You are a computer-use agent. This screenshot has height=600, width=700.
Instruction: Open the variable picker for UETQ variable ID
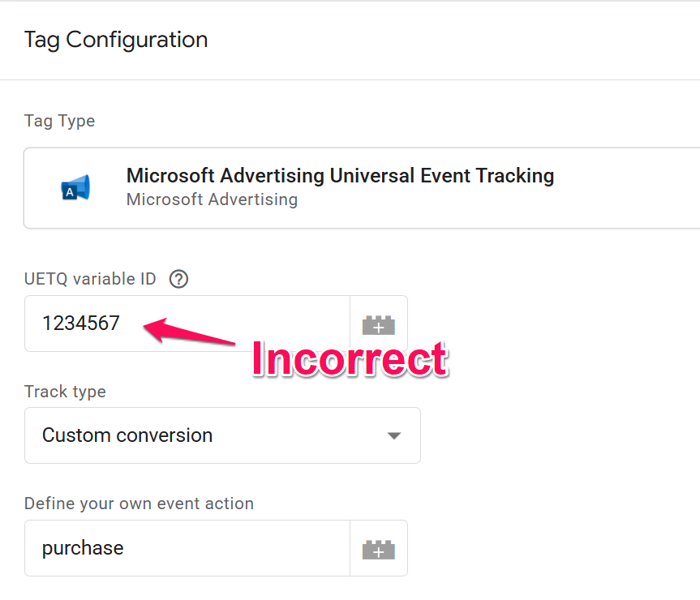coord(379,324)
